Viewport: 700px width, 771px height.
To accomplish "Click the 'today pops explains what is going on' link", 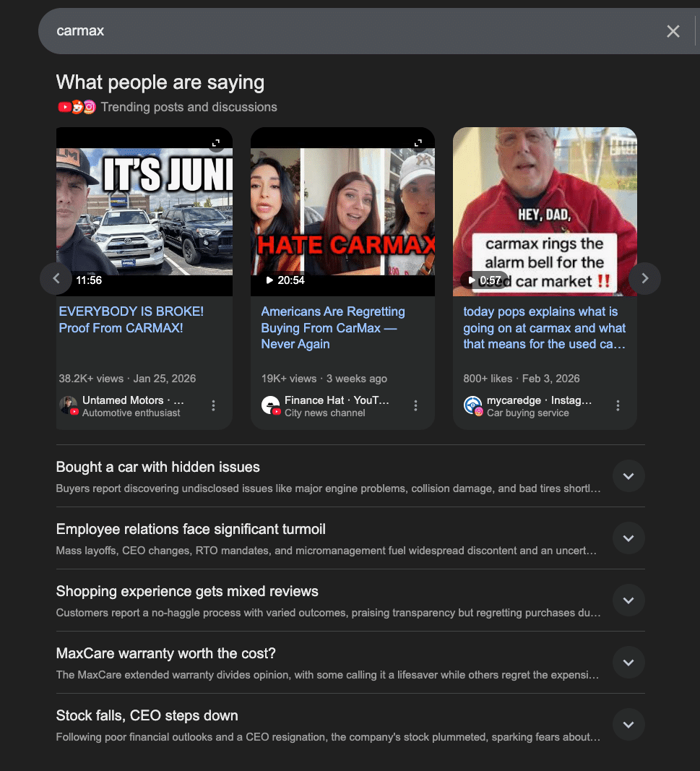I will click(x=543, y=327).
